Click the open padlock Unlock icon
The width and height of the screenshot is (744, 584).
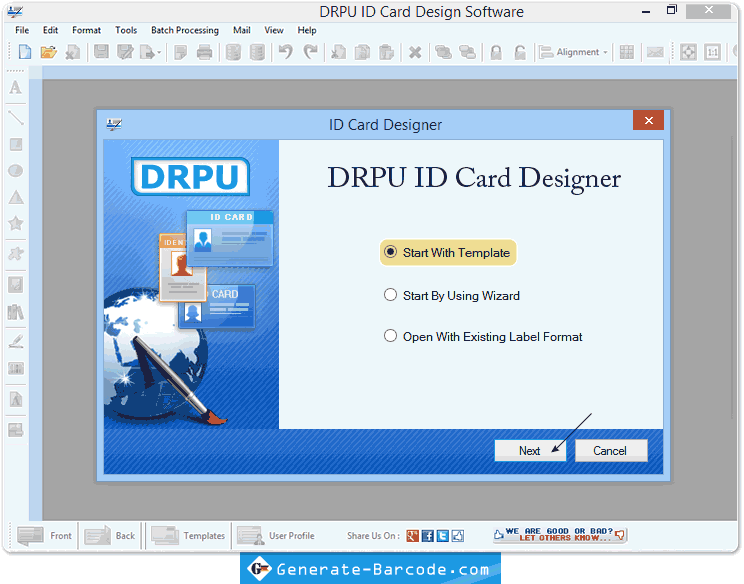pyautogui.click(x=521, y=52)
